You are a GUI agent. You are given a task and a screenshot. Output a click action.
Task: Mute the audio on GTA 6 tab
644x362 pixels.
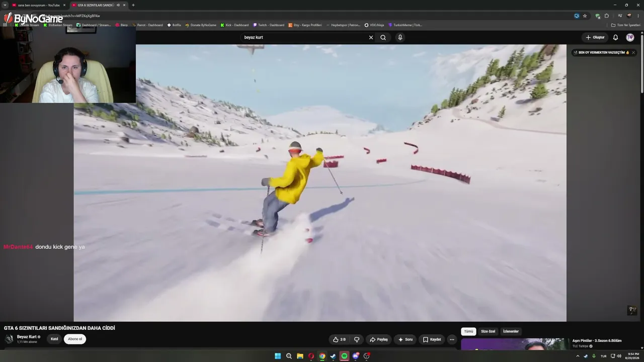point(118,5)
